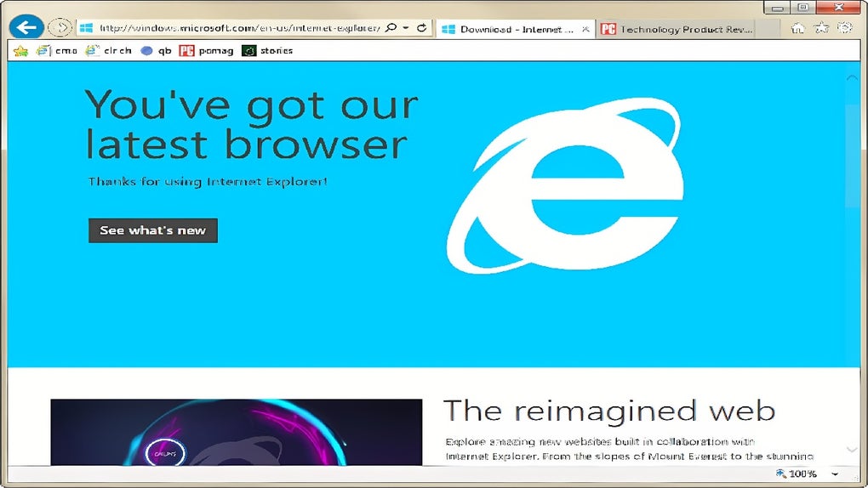Open the clr ch favorite
This screenshot has width=868, height=488.
coord(109,50)
